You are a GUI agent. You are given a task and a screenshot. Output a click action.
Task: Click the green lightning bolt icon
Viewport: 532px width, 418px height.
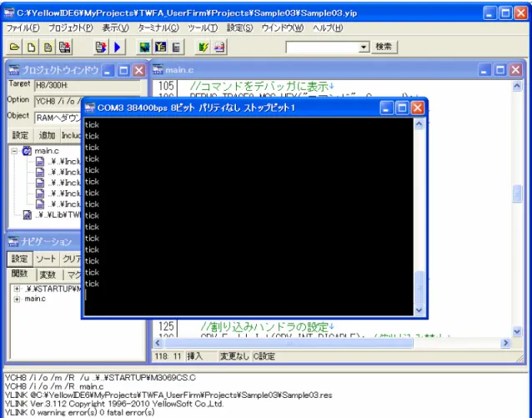coord(203,48)
